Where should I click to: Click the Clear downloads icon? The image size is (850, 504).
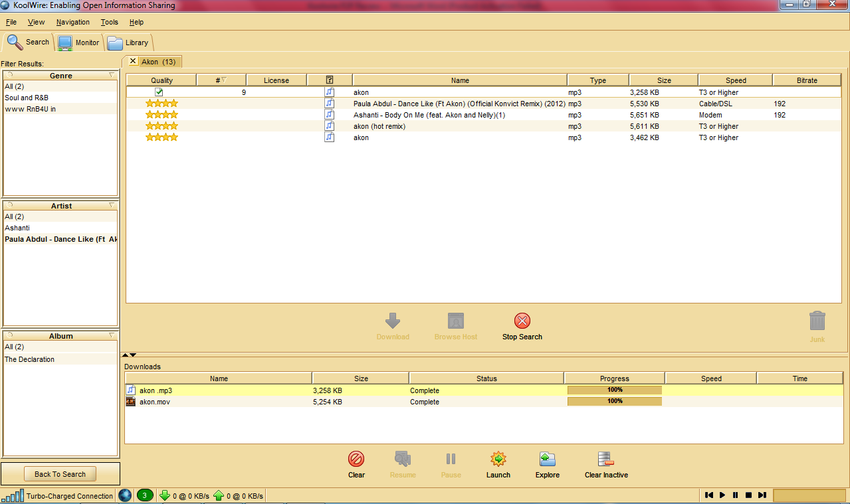pyautogui.click(x=356, y=459)
